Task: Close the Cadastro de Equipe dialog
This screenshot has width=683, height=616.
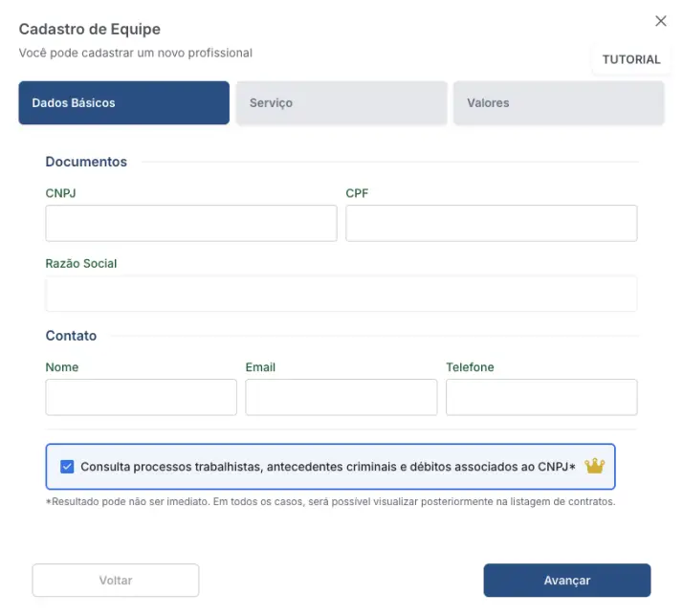Action: 661,21
